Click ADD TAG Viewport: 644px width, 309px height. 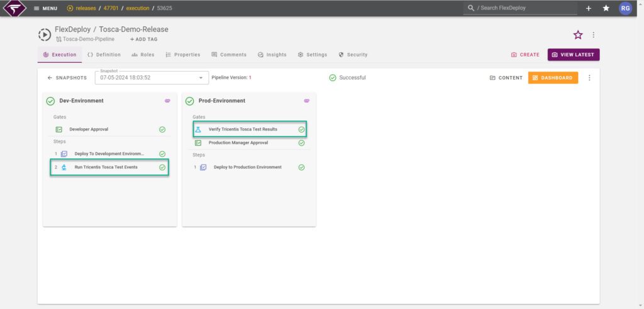[144, 40]
